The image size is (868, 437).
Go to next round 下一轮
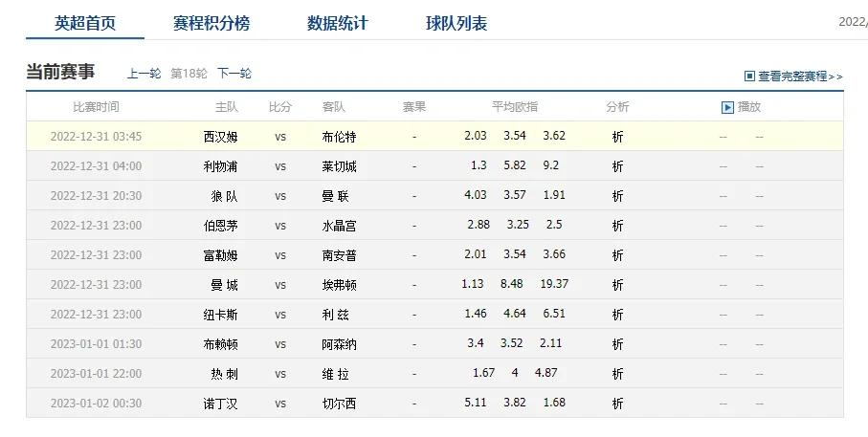click(234, 73)
